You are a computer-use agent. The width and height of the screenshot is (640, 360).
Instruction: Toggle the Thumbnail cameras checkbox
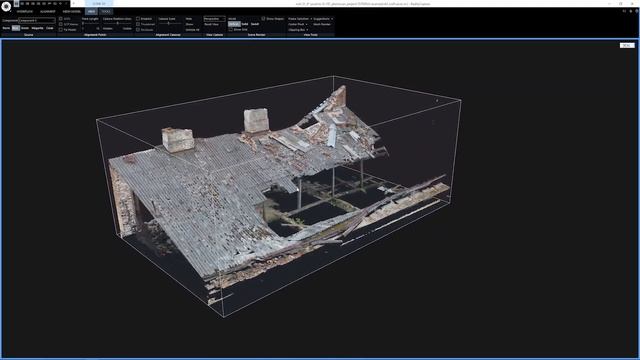138,24
